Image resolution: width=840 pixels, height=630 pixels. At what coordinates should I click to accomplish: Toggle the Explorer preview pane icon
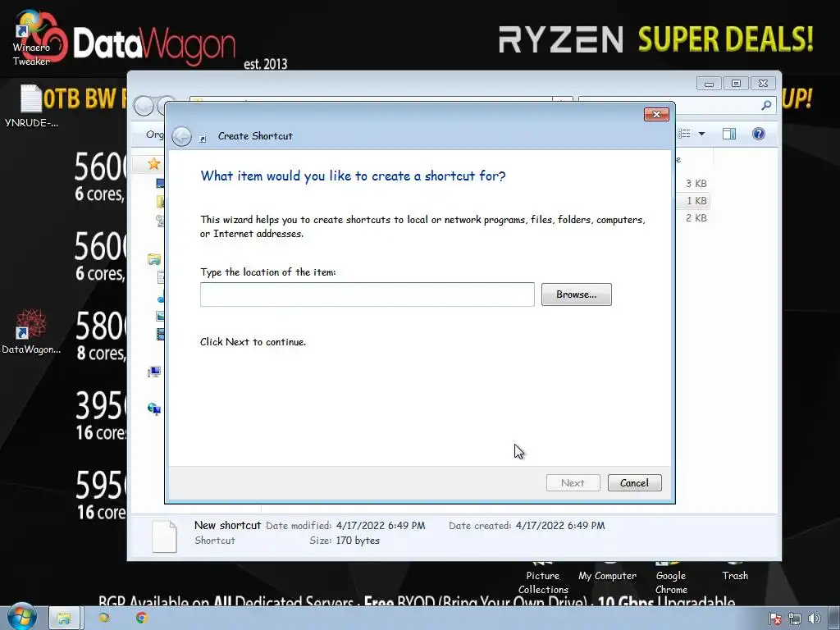(729, 134)
